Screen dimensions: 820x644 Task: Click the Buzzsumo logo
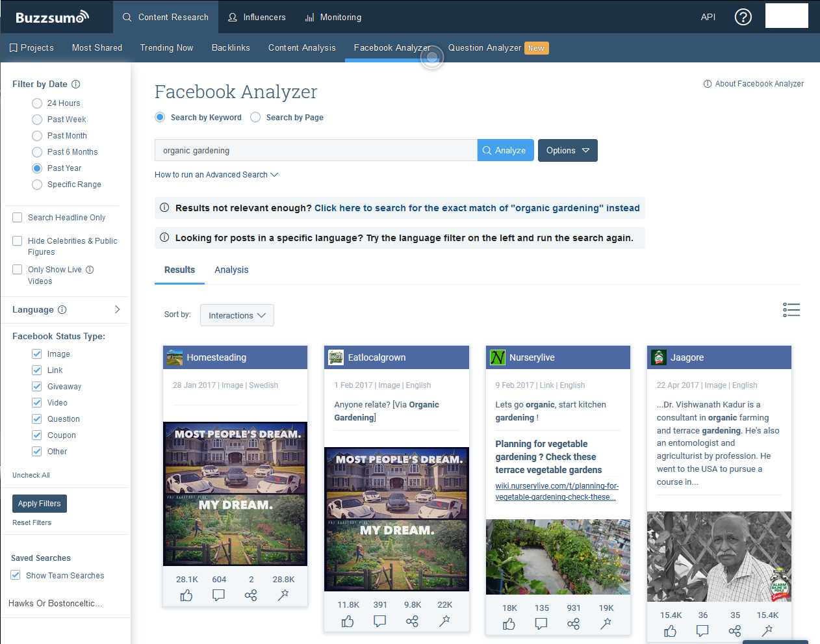click(x=52, y=17)
